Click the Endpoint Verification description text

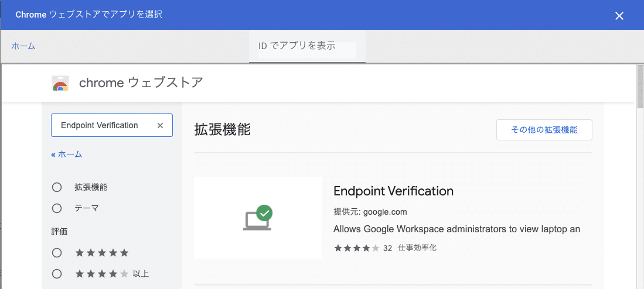456,229
